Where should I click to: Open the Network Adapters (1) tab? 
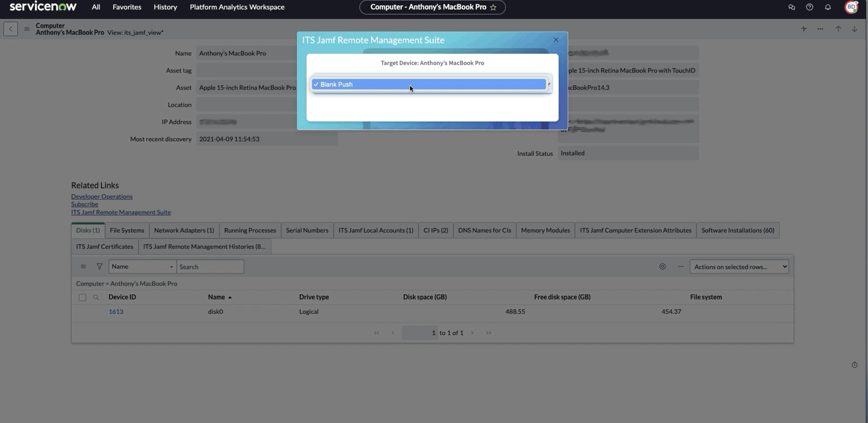(184, 230)
